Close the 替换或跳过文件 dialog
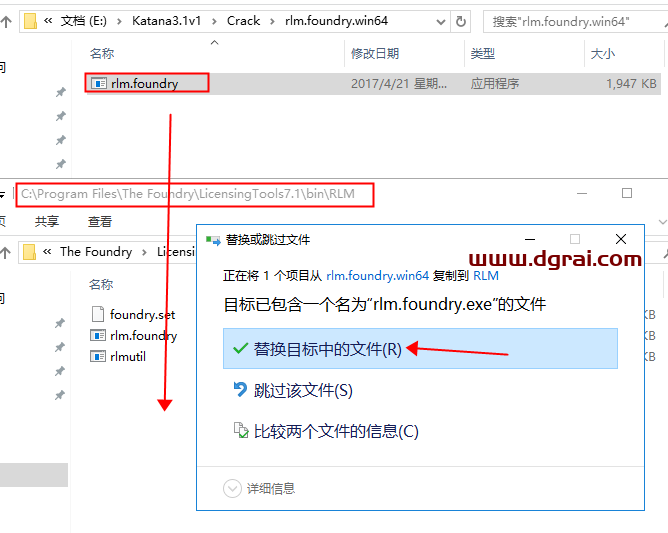668x533 pixels. [x=621, y=239]
